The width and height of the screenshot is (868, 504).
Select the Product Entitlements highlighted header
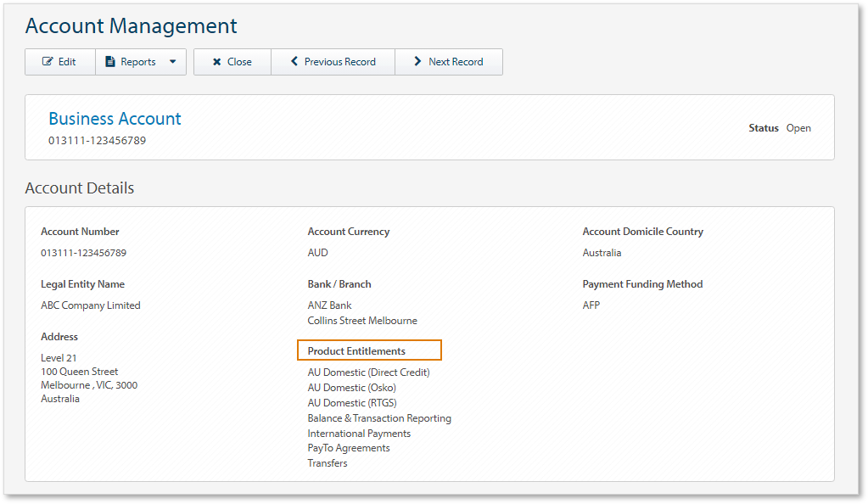[x=368, y=350]
